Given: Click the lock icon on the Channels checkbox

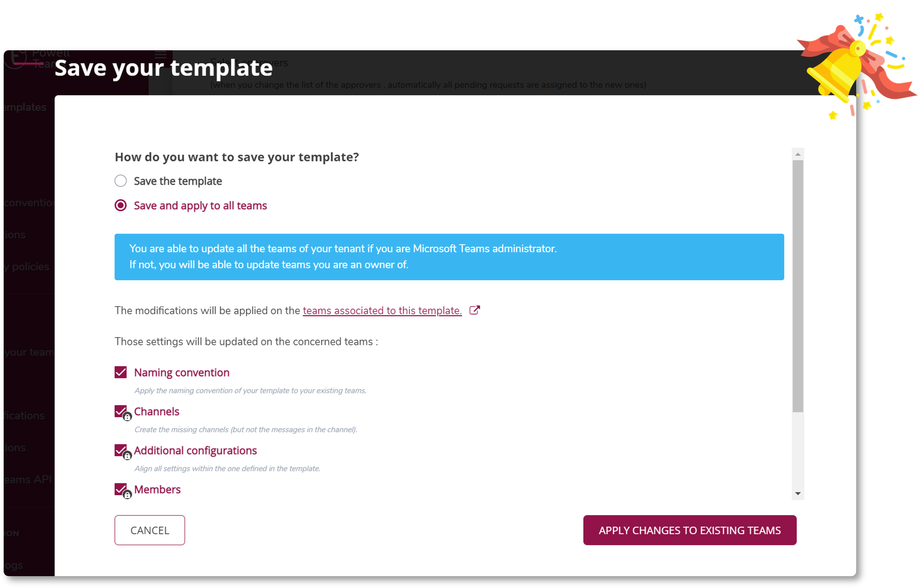Looking at the screenshot, I should pos(127,417).
